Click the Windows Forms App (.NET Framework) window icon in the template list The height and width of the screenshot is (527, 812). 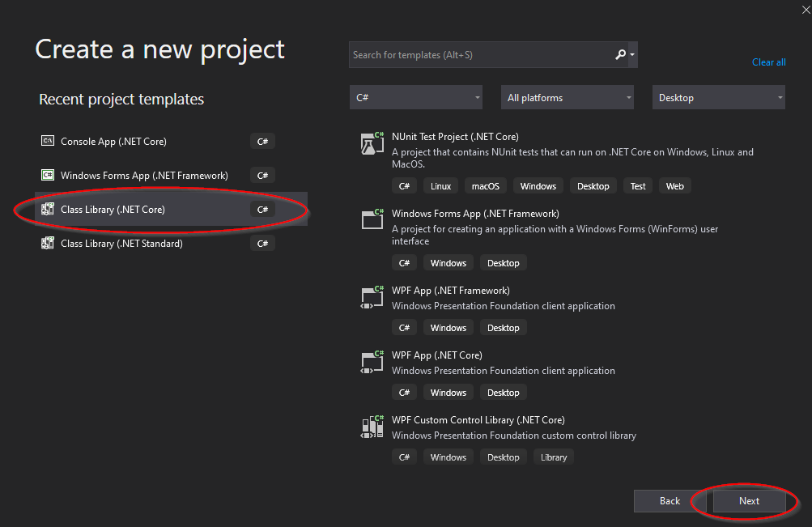(372, 219)
